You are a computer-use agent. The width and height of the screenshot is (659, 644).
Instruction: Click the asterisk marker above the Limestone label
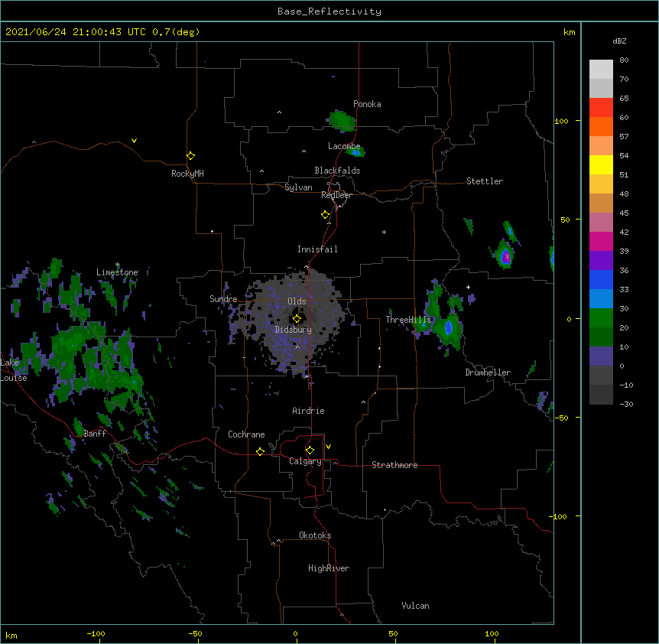[118, 265]
